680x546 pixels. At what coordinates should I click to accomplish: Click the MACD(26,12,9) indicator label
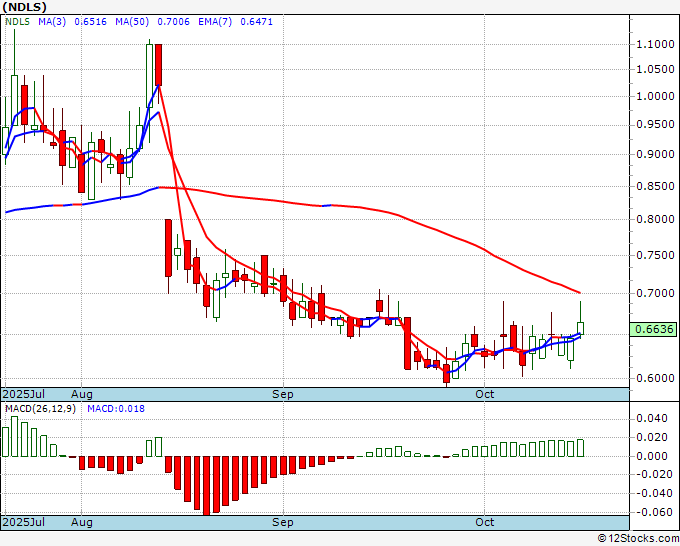pyautogui.click(x=40, y=409)
